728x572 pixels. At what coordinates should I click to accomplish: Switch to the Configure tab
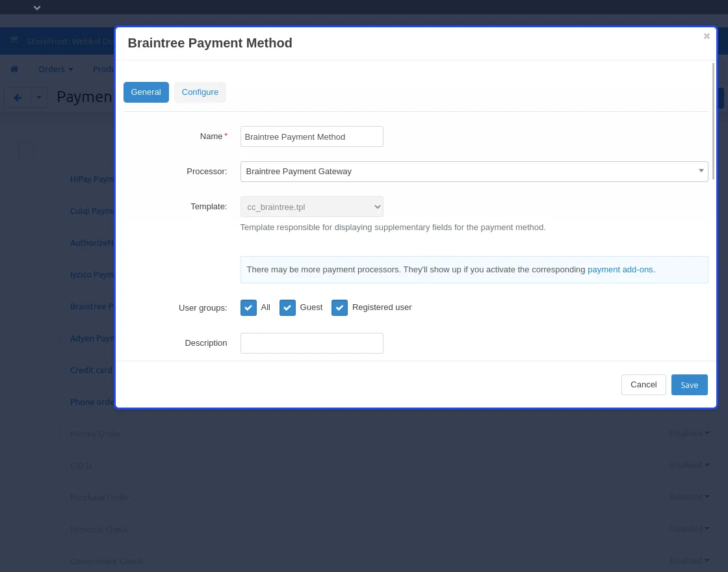tap(200, 92)
